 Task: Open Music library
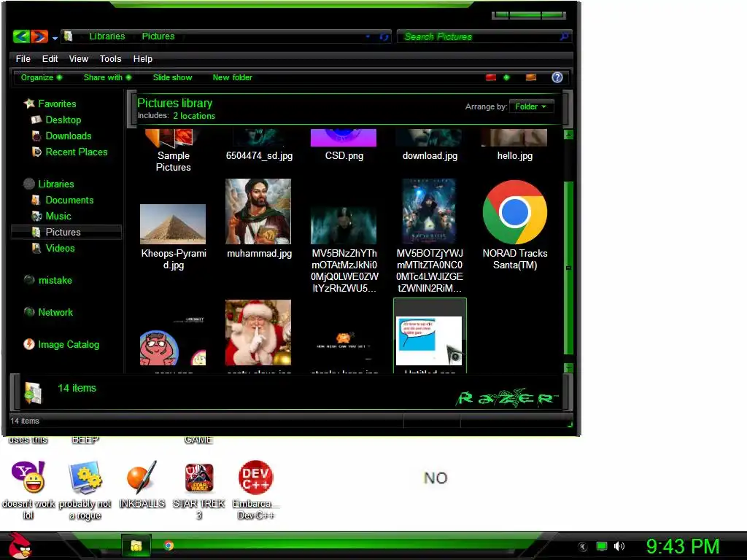click(x=58, y=216)
